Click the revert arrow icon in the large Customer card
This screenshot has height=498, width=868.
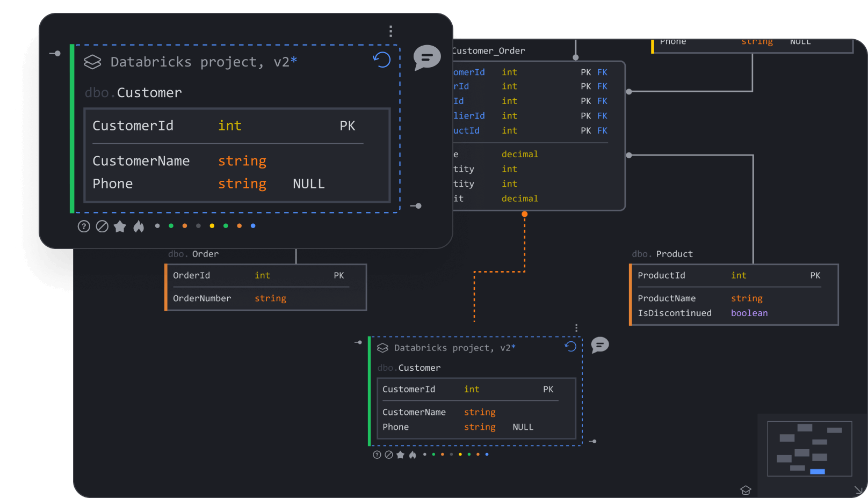coord(382,60)
